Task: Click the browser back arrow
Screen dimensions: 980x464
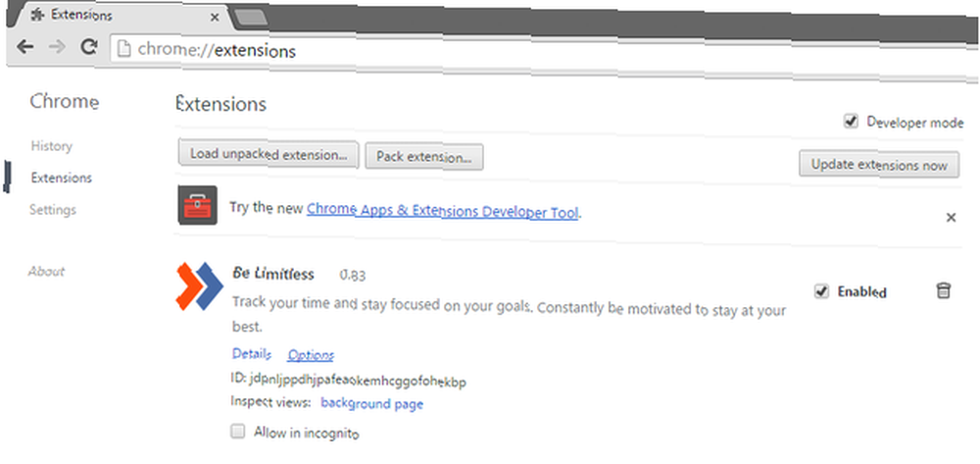Action: pos(25,47)
